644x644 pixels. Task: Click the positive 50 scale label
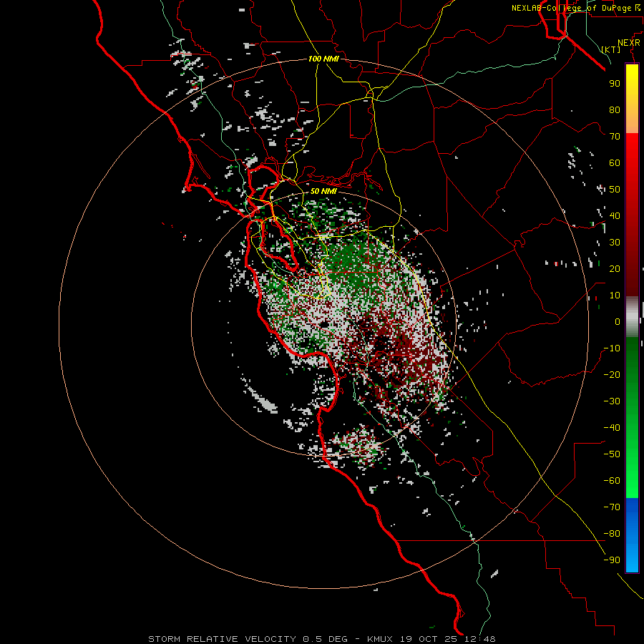tap(615, 190)
